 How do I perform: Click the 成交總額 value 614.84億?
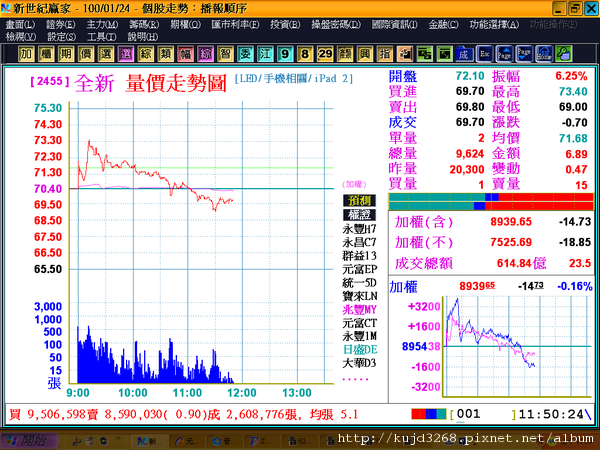[x=521, y=263]
